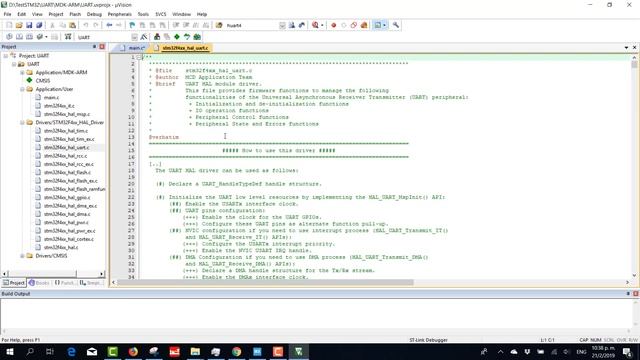This screenshot has width=640, height=360.
Task: Open the Window layout selector icon
Action: [x=378, y=25]
